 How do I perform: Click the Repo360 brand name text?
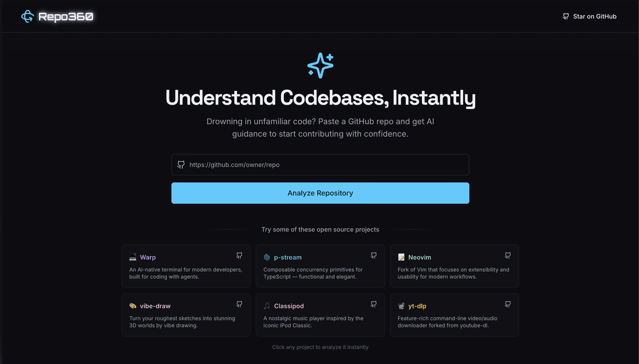pos(66,17)
